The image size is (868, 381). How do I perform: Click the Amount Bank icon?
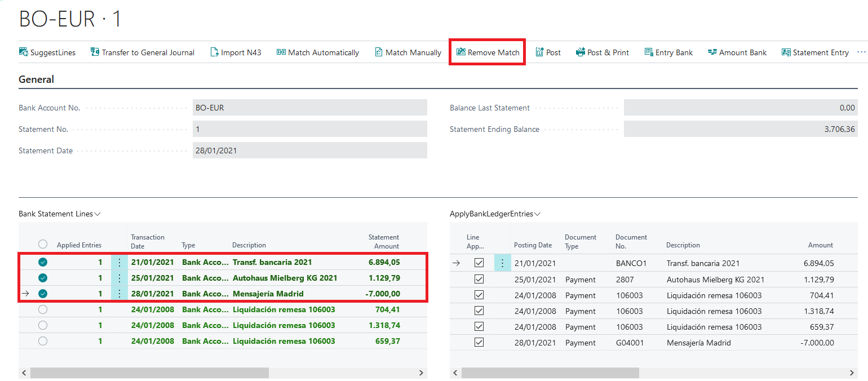pyautogui.click(x=712, y=52)
